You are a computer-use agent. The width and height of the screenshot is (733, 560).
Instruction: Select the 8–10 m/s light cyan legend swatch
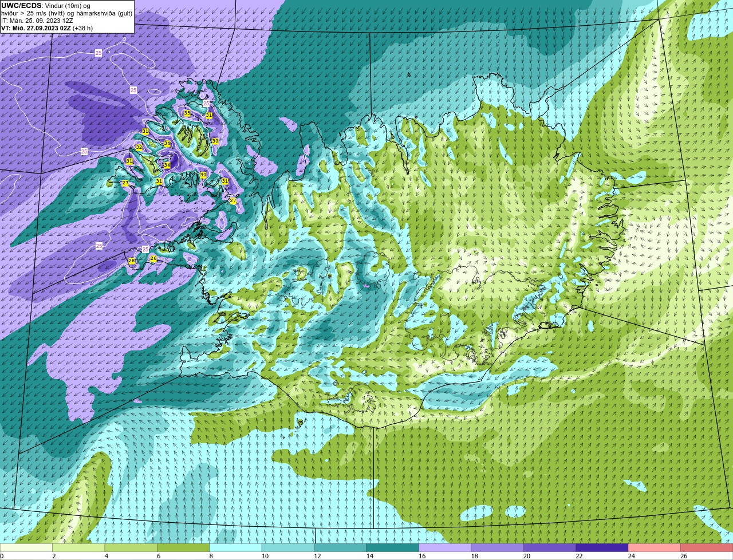(236, 547)
